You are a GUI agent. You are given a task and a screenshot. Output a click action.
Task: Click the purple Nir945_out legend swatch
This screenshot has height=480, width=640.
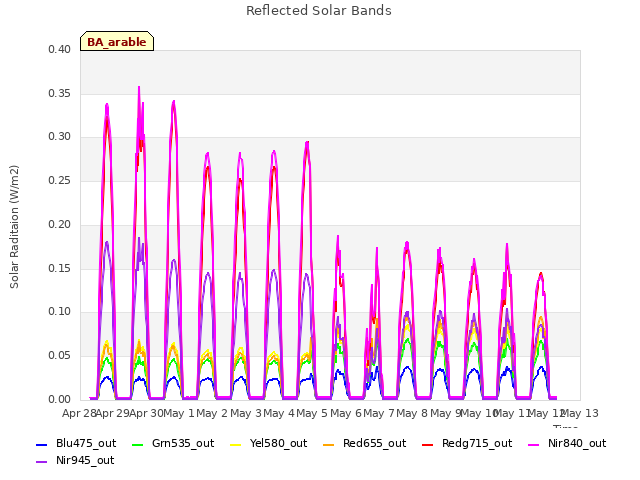pos(42,462)
